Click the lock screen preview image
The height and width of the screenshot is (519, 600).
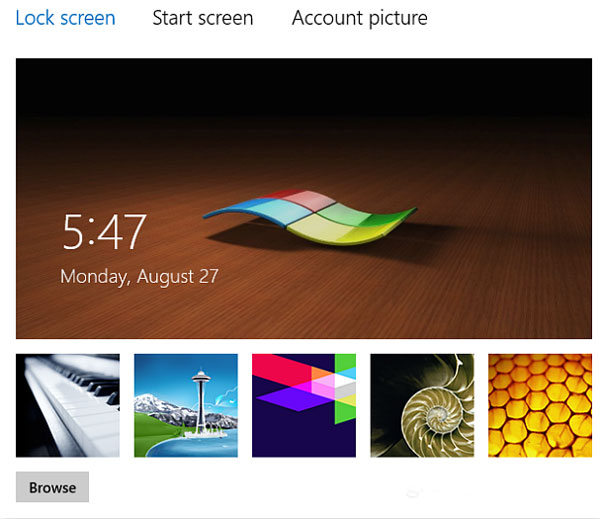point(304,198)
